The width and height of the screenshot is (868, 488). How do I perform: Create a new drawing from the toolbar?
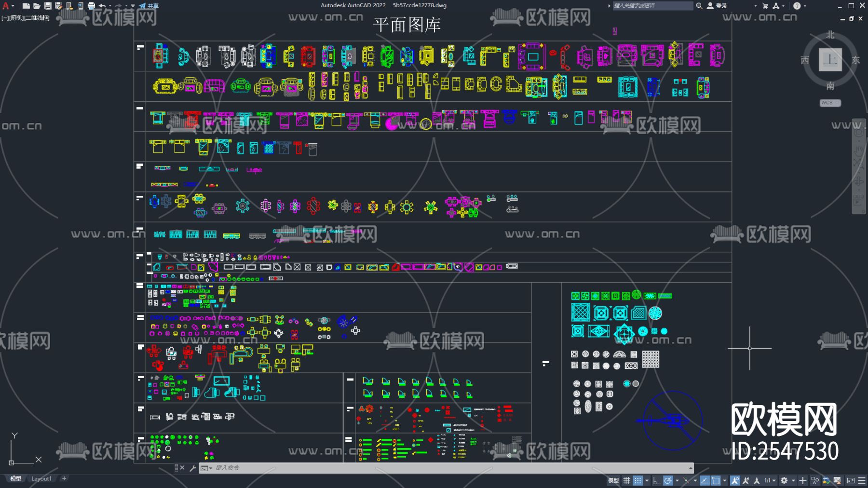[x=26, y=6]
